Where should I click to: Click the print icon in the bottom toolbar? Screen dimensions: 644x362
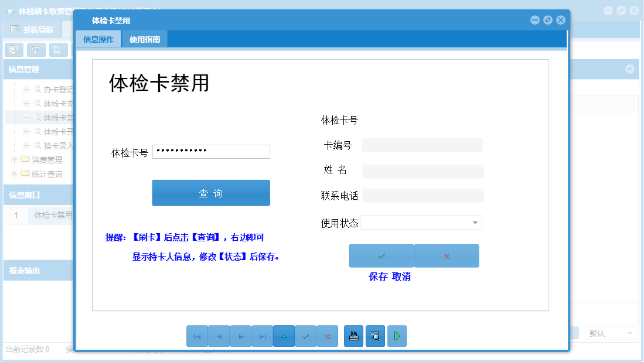tap(353, 336)
